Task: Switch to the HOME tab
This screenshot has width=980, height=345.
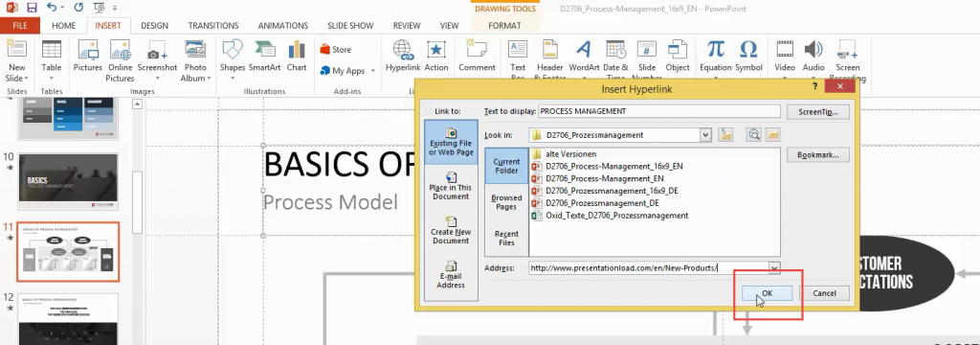Action: 64,26
